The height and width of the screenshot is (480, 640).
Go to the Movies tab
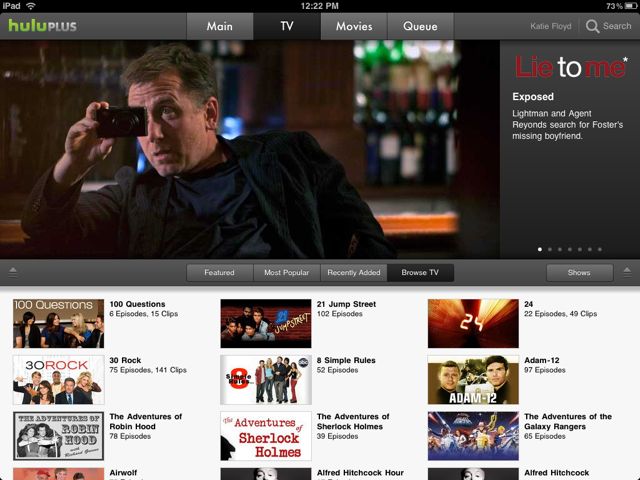pyautogui.click(x=354, y=26)
